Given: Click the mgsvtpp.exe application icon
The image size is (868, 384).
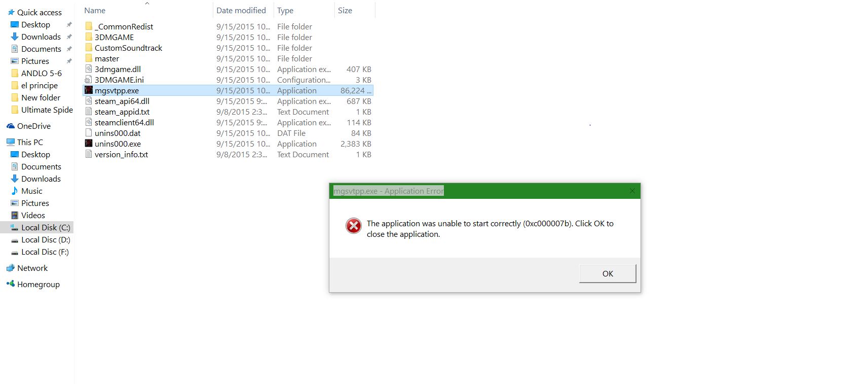Looking at the screenshot, I should click(x=89, y=90).
